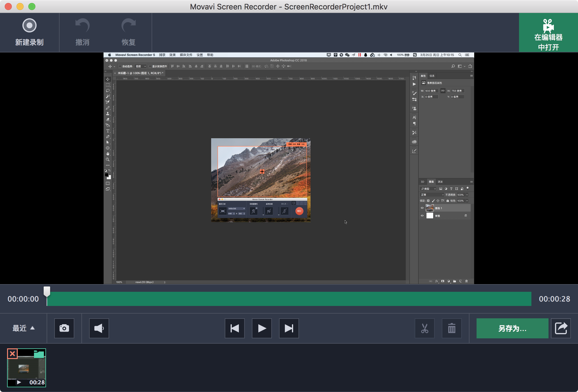The height and width of the screenshot is (392, 578).
Task: Open the 正常 blend mode dropdown
Action: pyautogui.click(x=432, y=195)
